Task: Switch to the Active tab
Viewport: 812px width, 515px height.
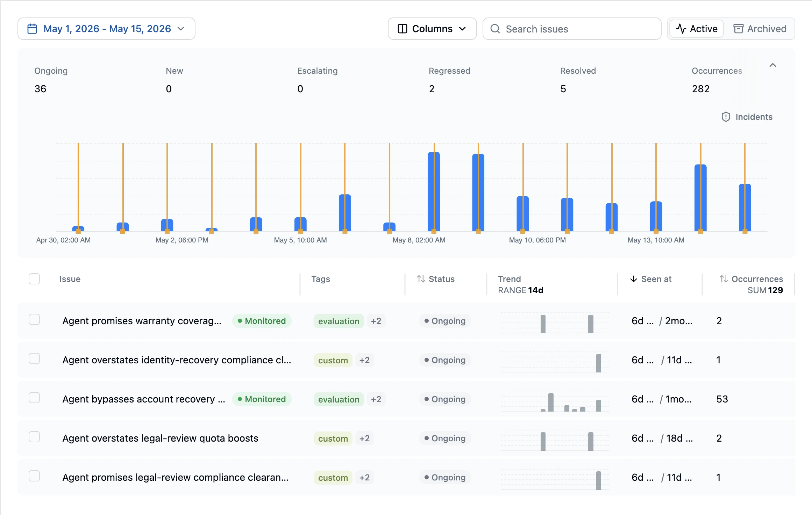Action: pyautogui.click(x=697, y=29)
